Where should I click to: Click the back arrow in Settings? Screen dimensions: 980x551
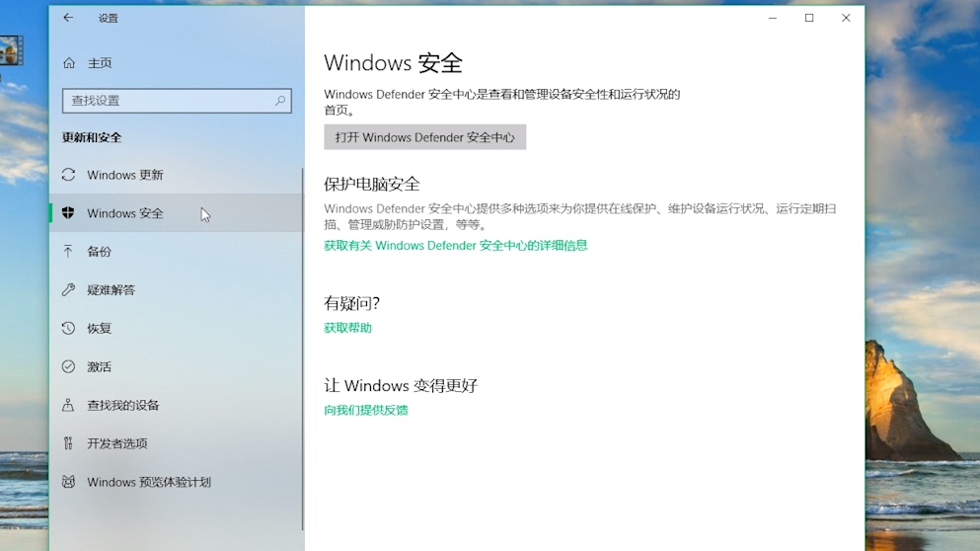pyautogui.click(x=68, y=18)
